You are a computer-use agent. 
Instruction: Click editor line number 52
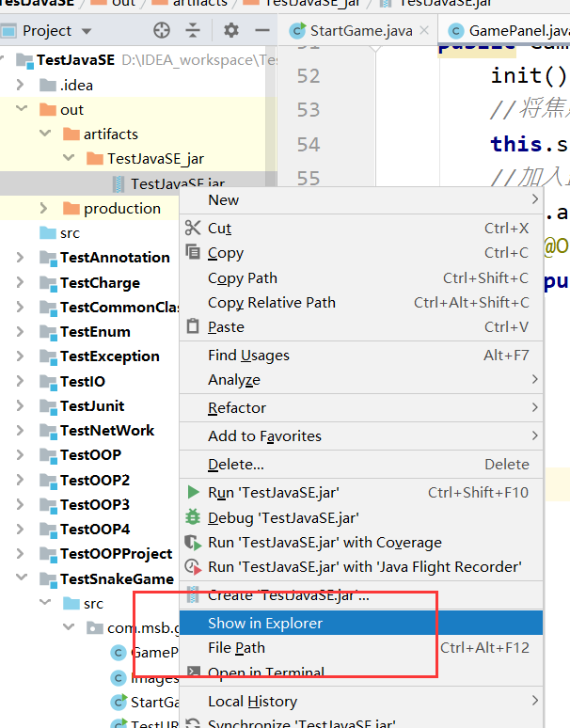click(309, 75)
